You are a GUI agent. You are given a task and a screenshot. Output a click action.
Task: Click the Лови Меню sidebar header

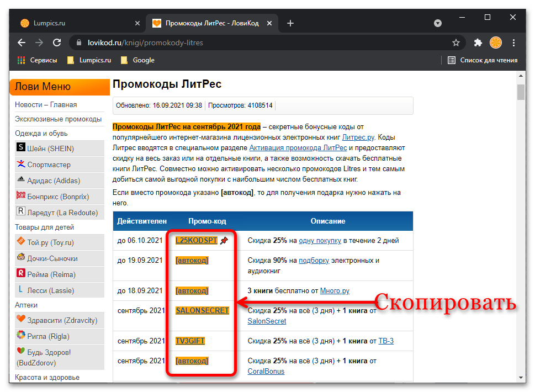pos(60,87)
